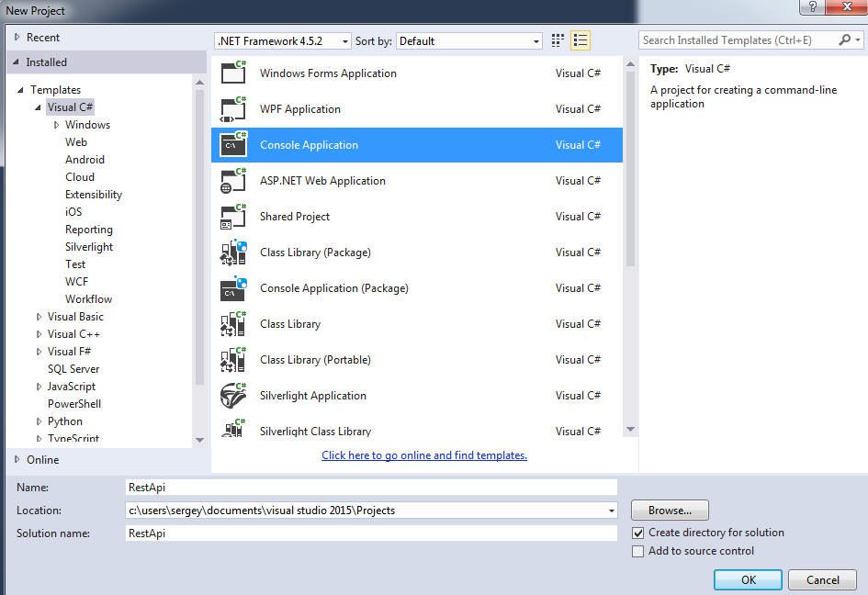Click the Silverlight Application template icon

(x=233, y=395)
